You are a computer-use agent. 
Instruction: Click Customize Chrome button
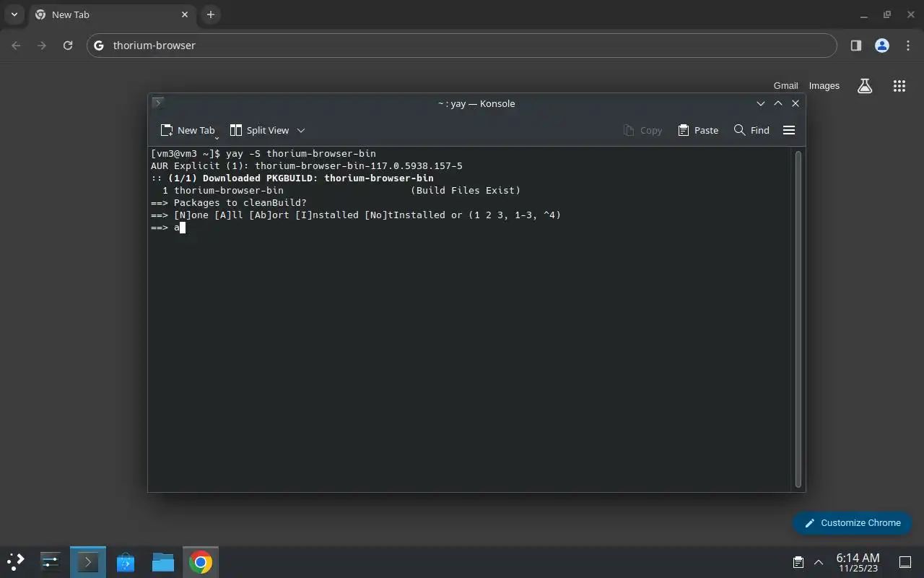click(x=852, y=522)
